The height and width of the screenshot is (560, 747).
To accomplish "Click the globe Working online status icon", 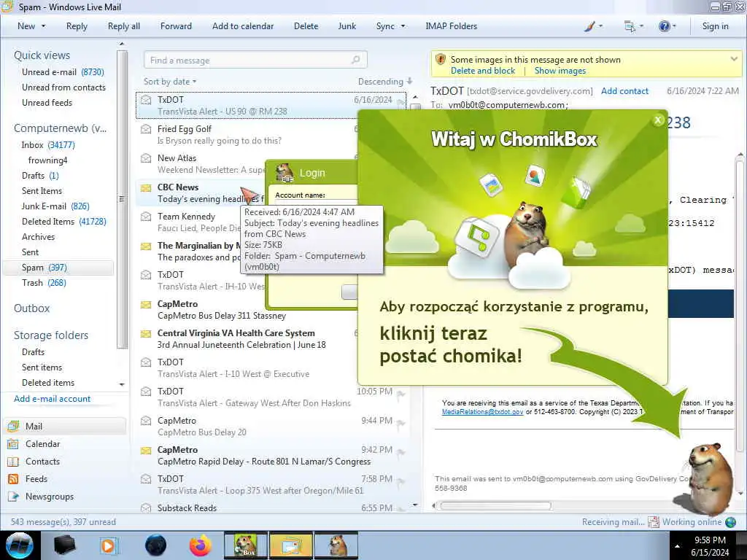I will [730, 522].
